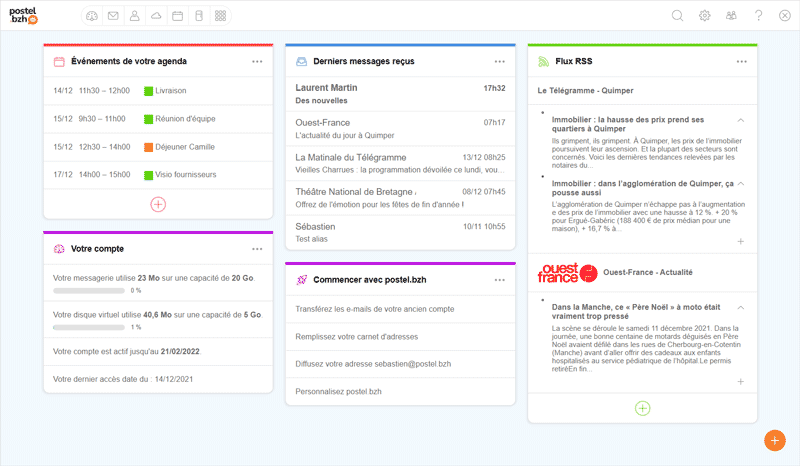
Task: Add a new RSS feed with green plus
Action: click(x=642, y=408)
